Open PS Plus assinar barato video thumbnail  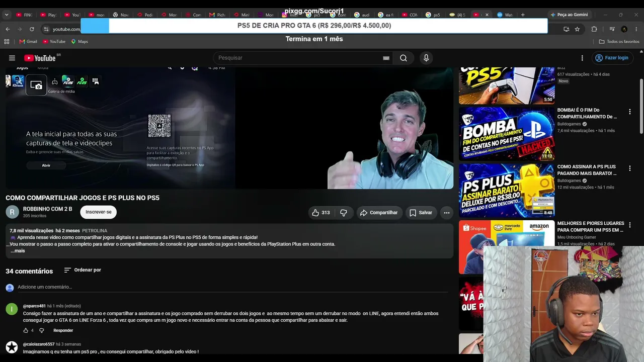[507, 190]
